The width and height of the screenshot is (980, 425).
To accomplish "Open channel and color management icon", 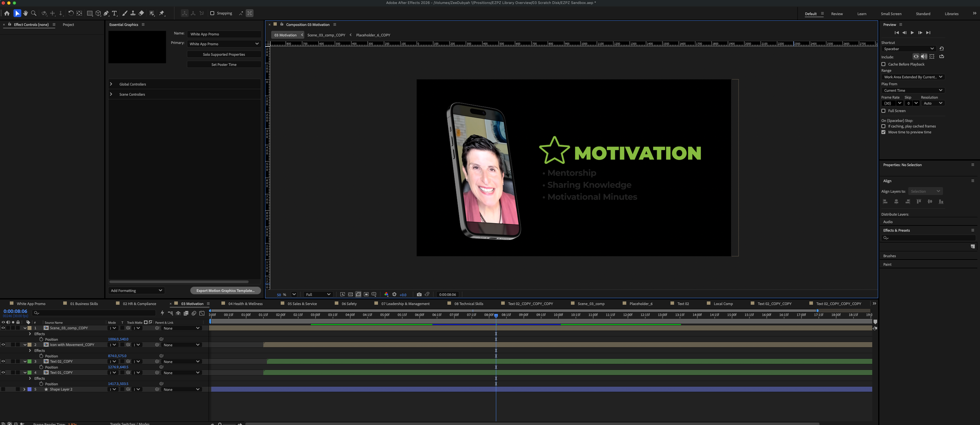I will 386,294.
